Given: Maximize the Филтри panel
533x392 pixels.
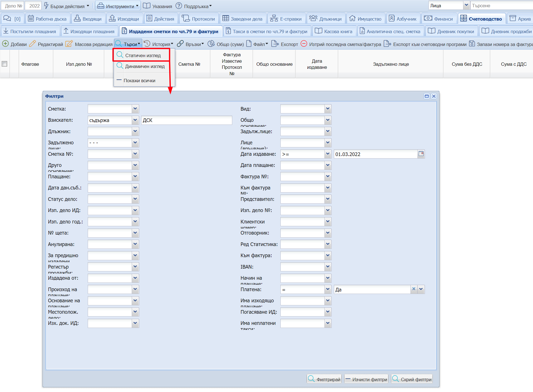Looking at the screenshot, I should pyautogui.click(x=426, y=96).
